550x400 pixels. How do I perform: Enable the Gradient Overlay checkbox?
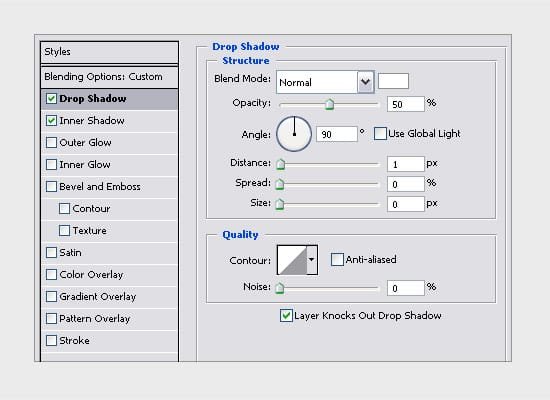point(52,296)
